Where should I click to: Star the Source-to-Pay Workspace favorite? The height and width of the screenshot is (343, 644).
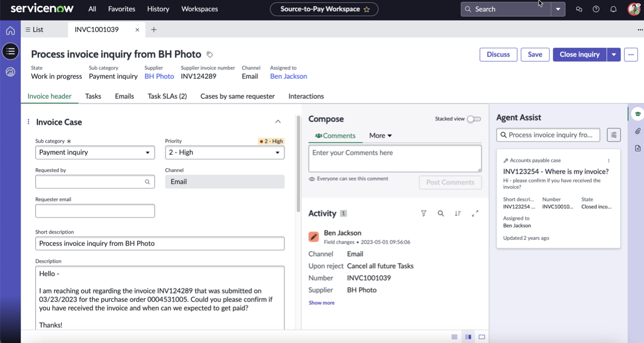(367, 9)
